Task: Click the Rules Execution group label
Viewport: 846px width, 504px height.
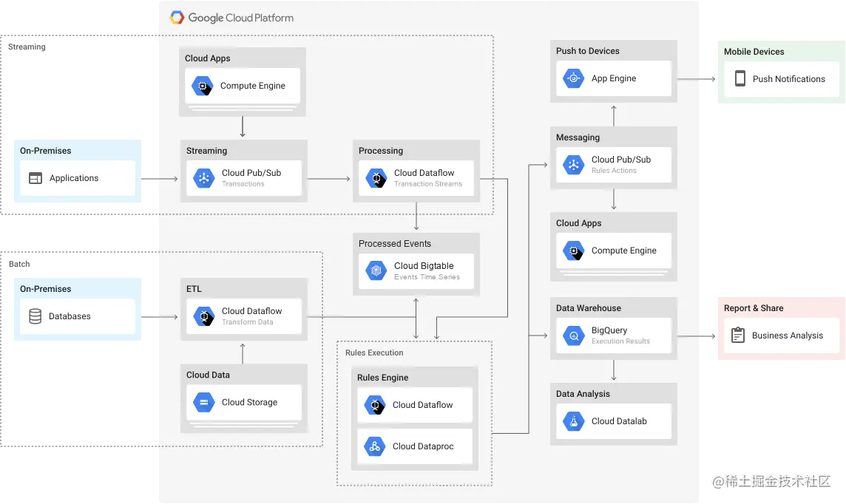Action: [x=374, y=353]
